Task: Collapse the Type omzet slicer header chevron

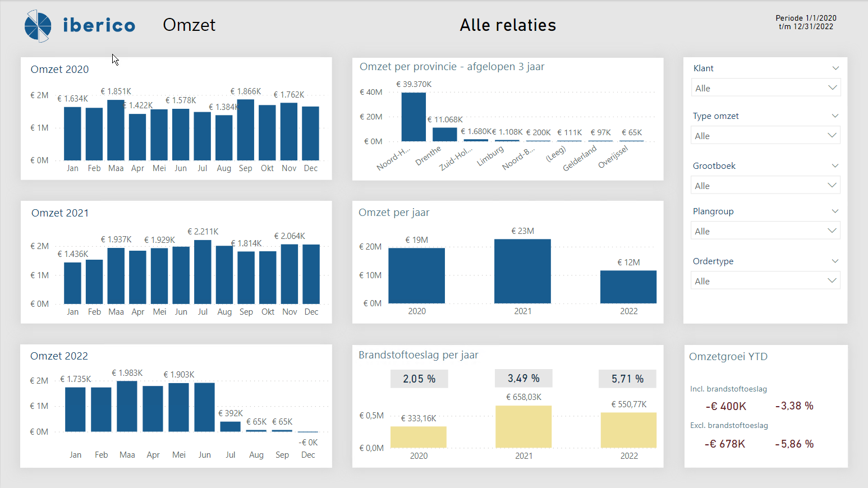Action: click(x=835, y=116)
